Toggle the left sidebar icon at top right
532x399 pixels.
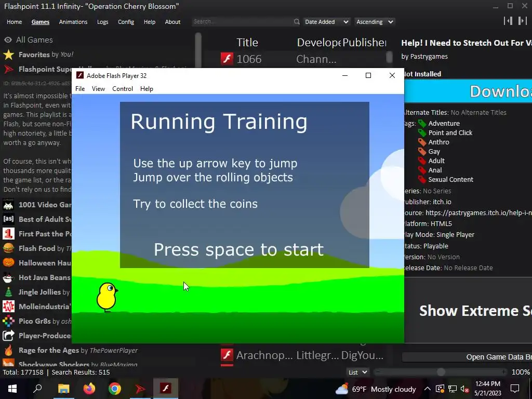click(508, 21)
